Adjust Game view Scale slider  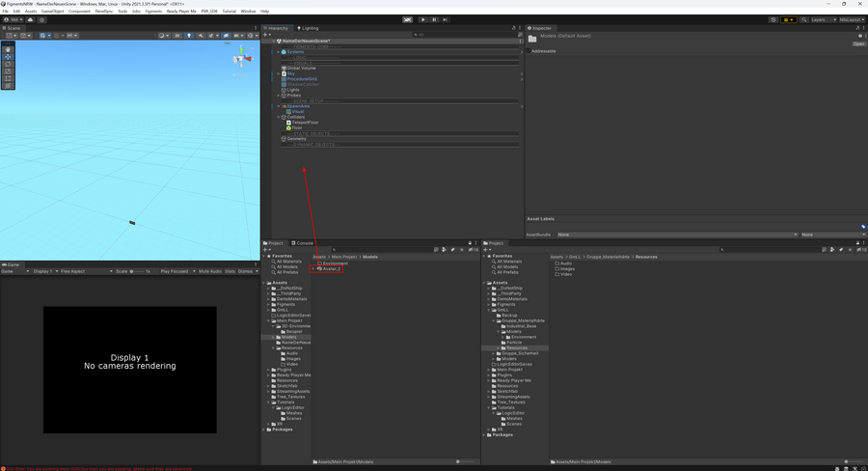pyautogui.click(x=136, y=271)
